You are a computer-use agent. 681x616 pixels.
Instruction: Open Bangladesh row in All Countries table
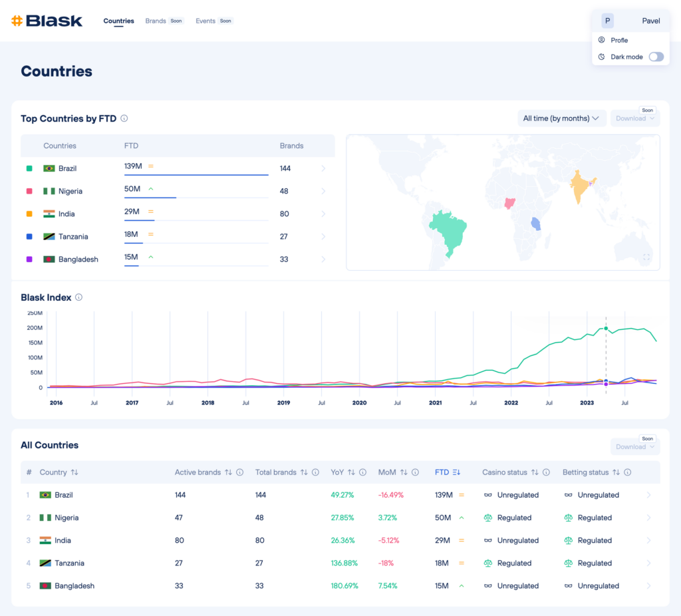tap(340, 586)
